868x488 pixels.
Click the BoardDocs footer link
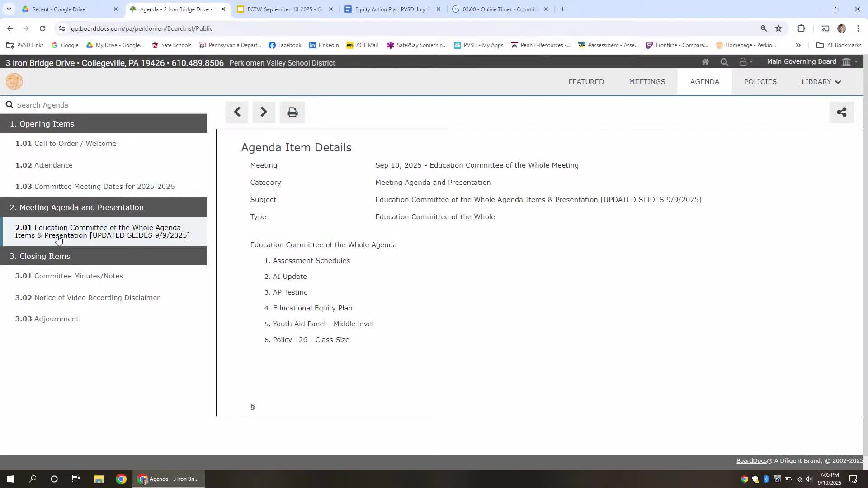[x=751, y=461]
